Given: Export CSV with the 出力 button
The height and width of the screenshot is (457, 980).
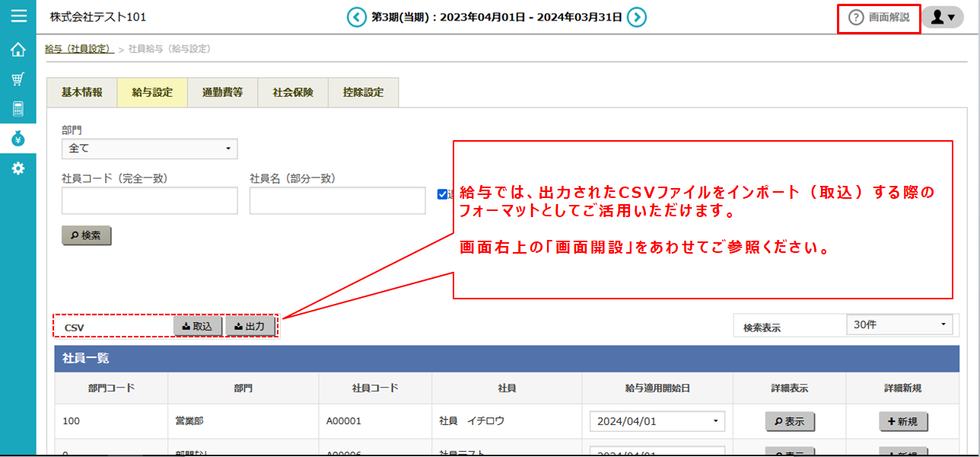Looking at the screenshot, I should point(251,325).
